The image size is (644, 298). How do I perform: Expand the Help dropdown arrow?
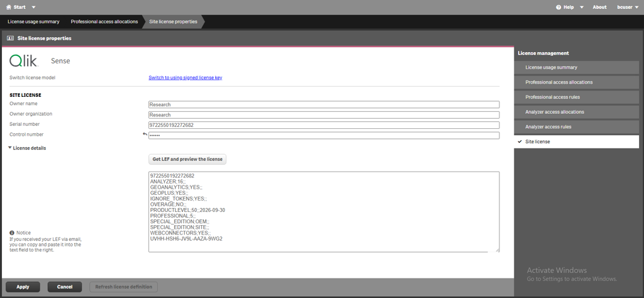pos(582,8)
